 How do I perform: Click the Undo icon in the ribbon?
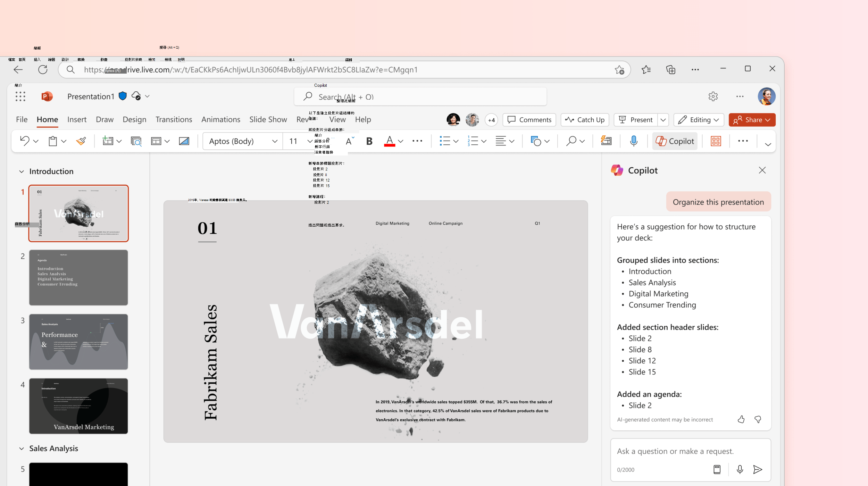[x=25, y=141]
